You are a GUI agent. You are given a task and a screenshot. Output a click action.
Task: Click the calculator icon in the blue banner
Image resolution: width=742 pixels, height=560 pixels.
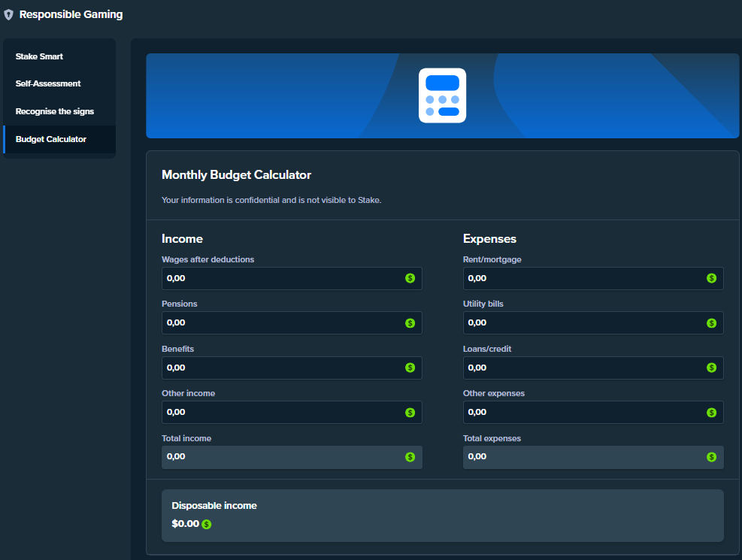coord(442,95)
